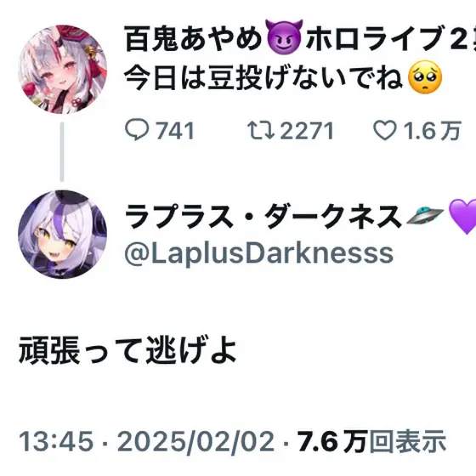Open the ラプラス・ダークネス display name

(263, 216)
